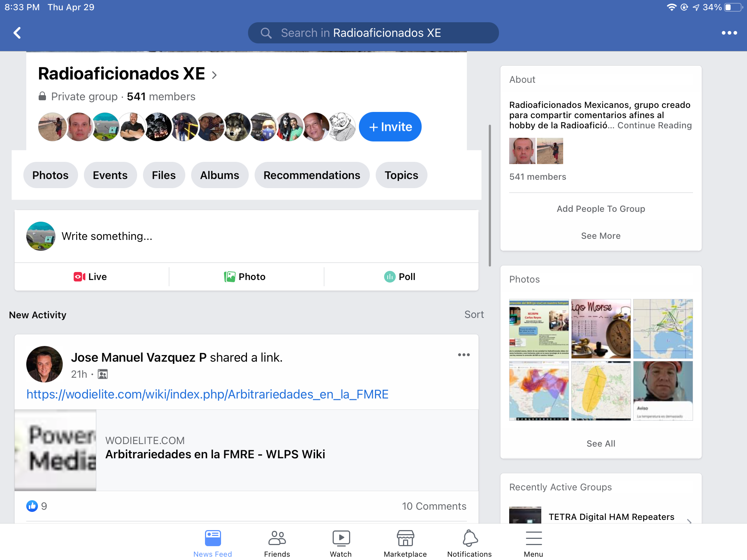The height and width of the screenshot is (560, 747).
Task: Tap the 541 members text in About
Action: pos(538,177)
